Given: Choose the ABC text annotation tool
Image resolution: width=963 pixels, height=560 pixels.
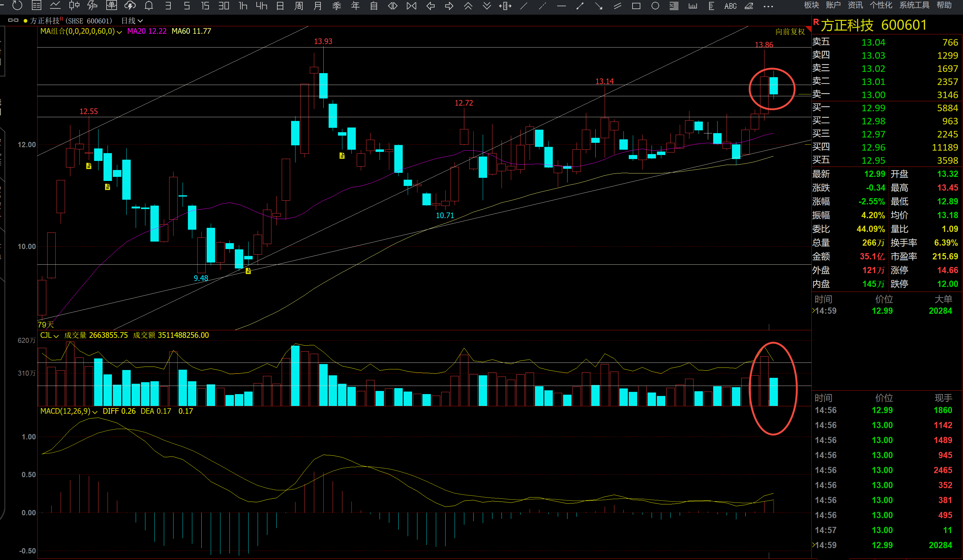Looking at the screenshot, I should pyautogui.click(x=730, y=6).
